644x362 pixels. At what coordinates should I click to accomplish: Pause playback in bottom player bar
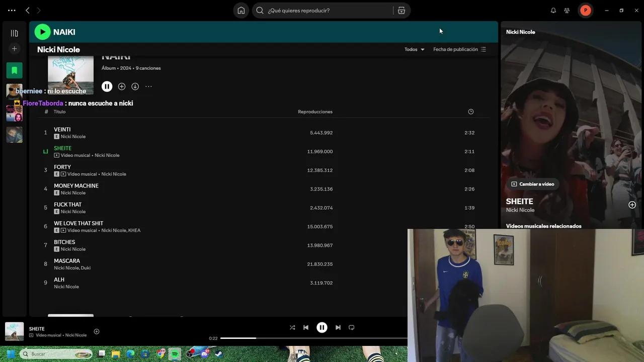coord(322,327)
